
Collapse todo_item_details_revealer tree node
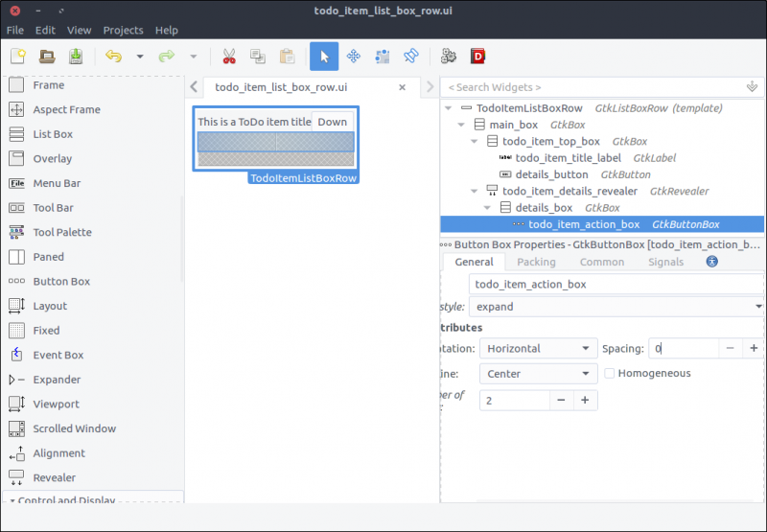[x=474, y=191]
